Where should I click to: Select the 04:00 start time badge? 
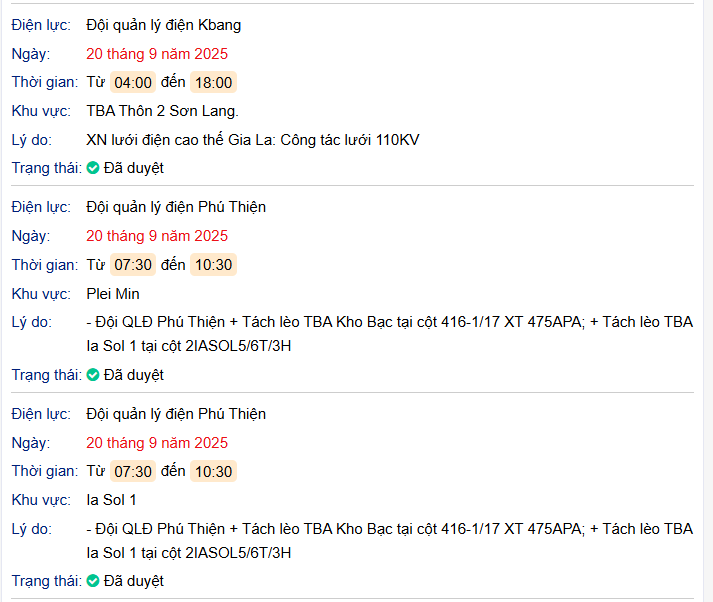tap(133, 82)
